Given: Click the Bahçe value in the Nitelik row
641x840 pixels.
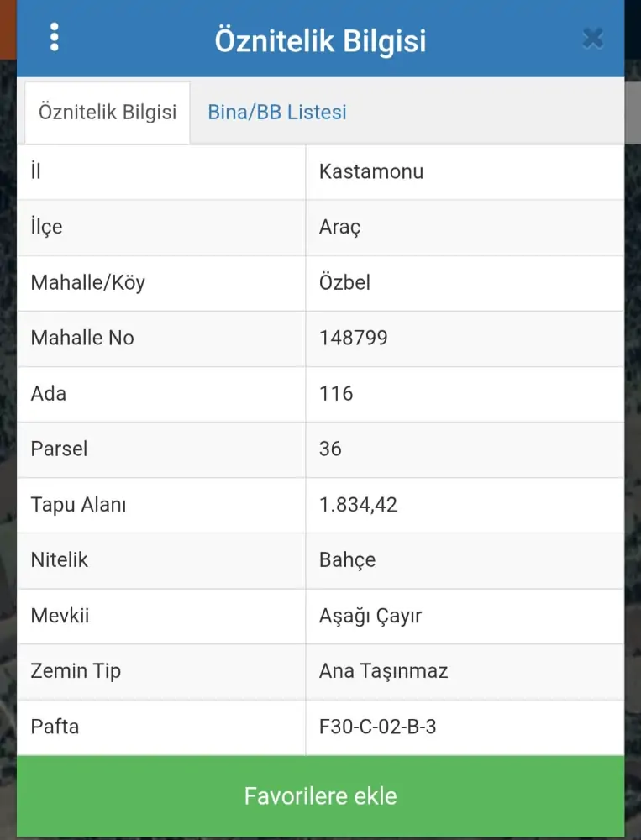Looking at the screenshot, I should point(347,560).
